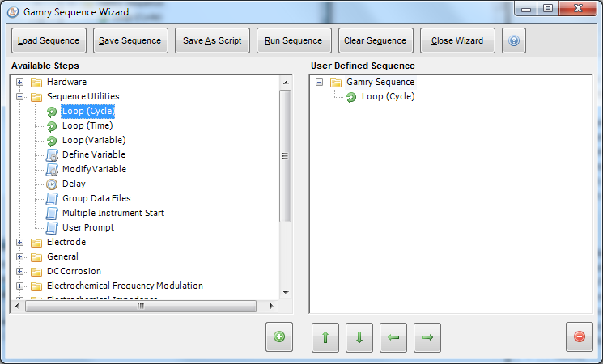Click the scroll left arrow in Available Steps
The width and height of the screenshot is (603, 364).
click(17, 306)
